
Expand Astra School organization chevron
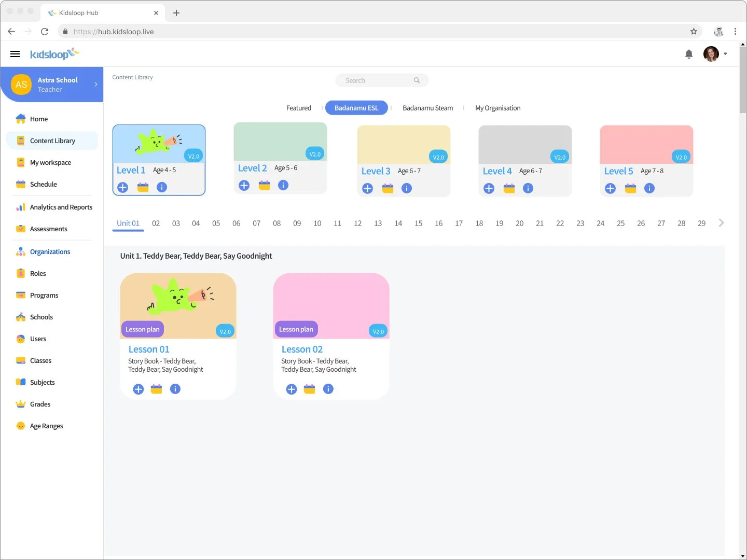(96, 84)
